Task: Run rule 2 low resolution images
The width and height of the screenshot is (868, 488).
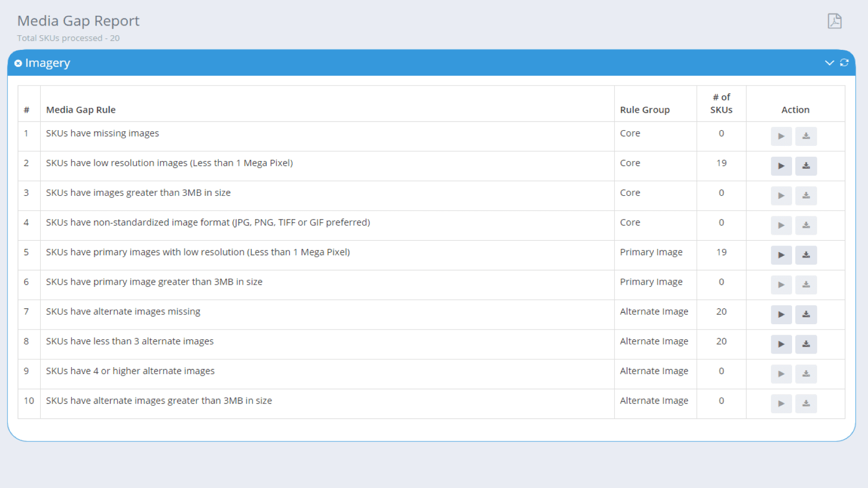Action: click(x=781, y=166)
